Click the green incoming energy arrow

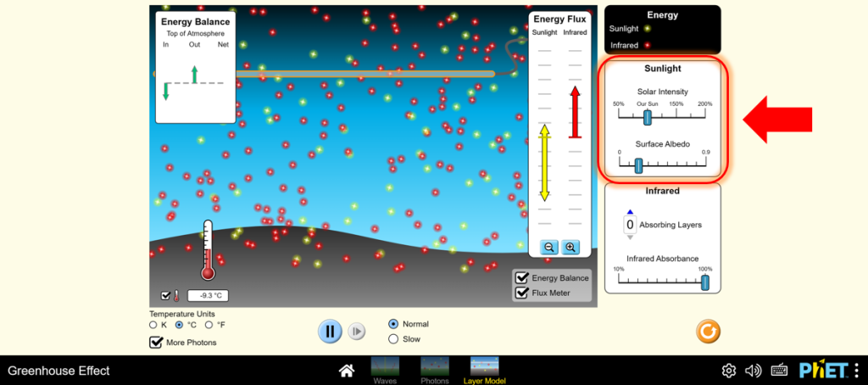pos(165,92)
